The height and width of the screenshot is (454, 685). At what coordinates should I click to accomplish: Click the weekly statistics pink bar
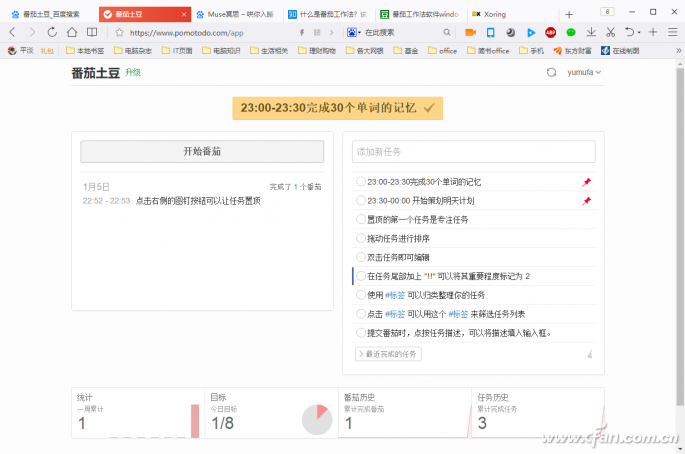click(195, 421)
